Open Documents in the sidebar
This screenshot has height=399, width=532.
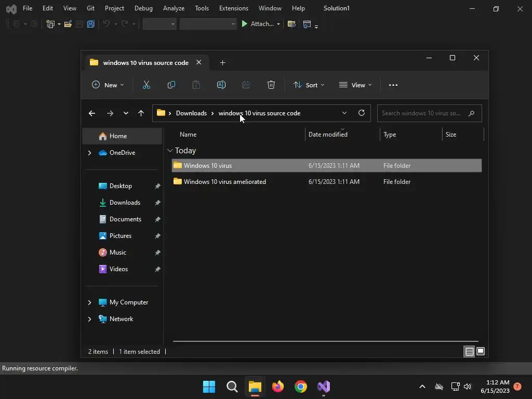click(x=125, y=219)
